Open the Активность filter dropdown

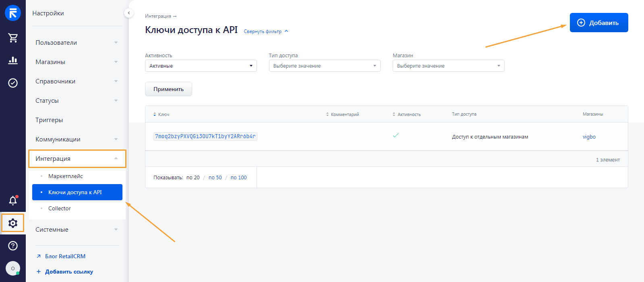pyautogui.click(x=201, y=66)
